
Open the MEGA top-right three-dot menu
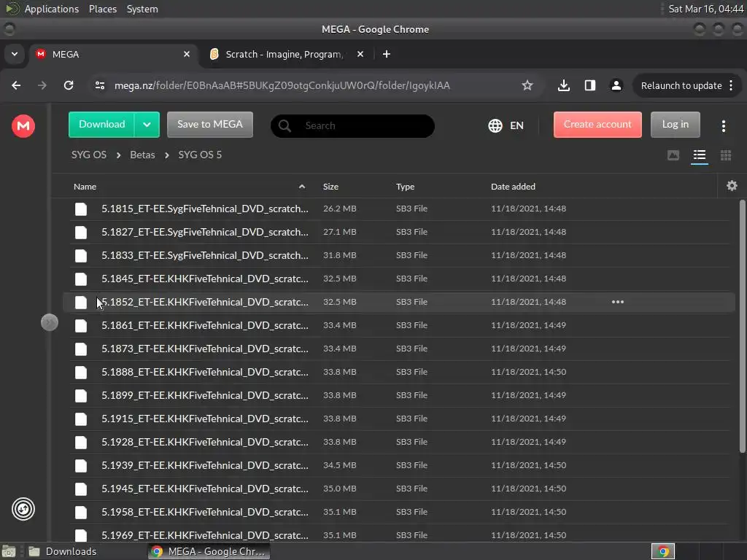723,125
